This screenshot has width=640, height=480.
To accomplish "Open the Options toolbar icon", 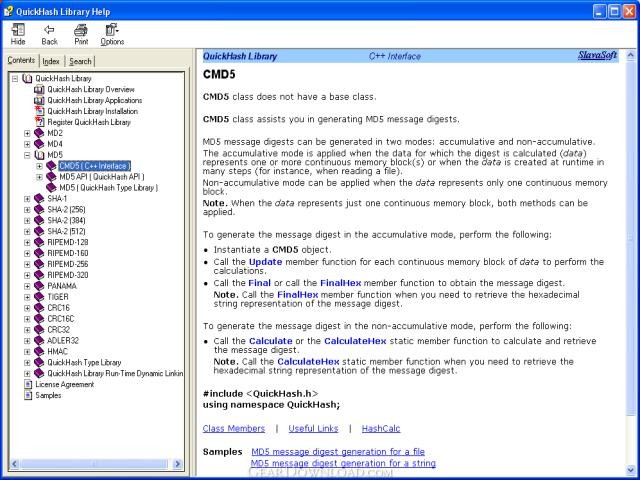I will [x=111, y=30].
